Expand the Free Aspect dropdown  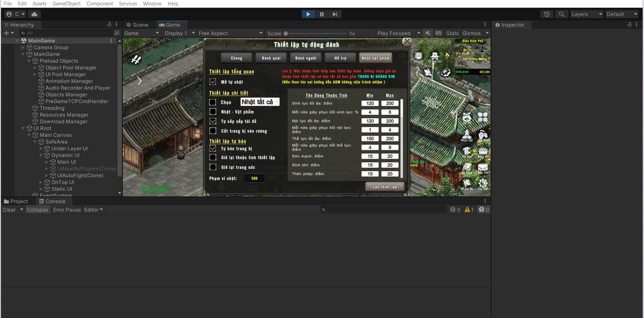click(x=230, y=33)
